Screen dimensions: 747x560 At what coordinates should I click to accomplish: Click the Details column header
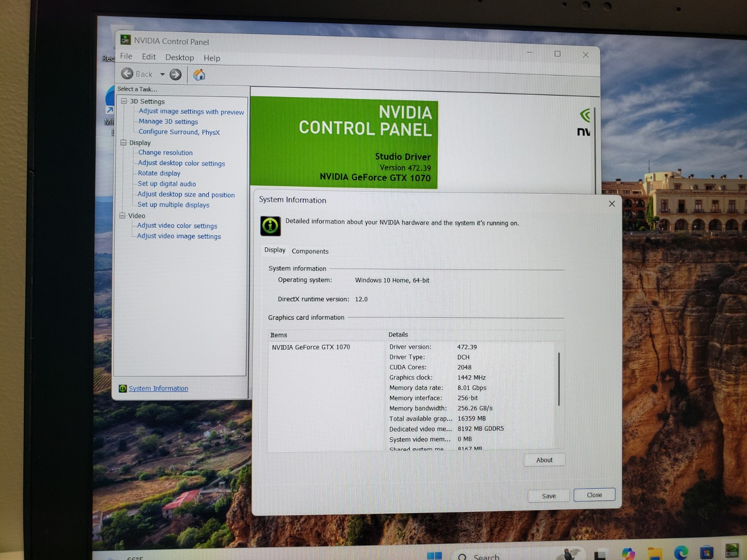pos(398,335)
